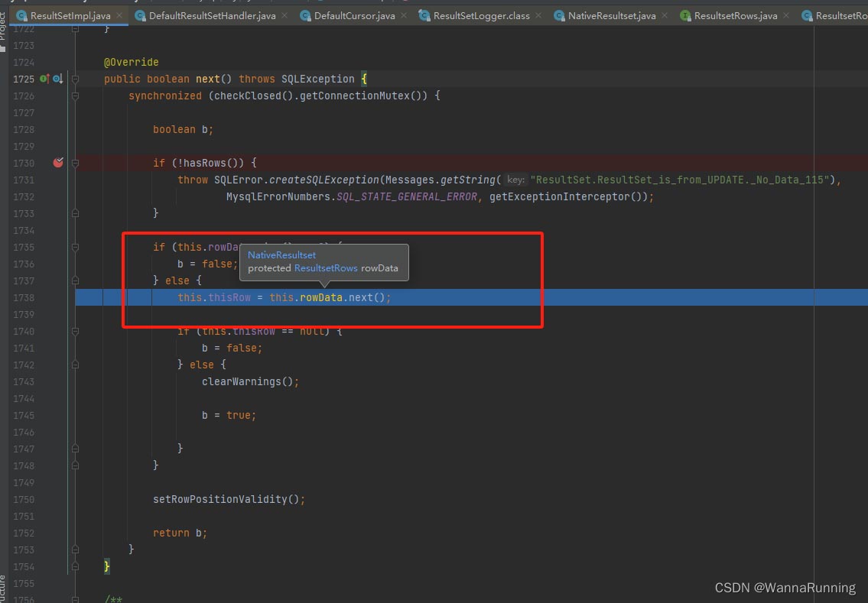Collapse else block fold marker at line 1737
Image resolution: width=868 pixels, height=603 pixels.
[75, 280]
